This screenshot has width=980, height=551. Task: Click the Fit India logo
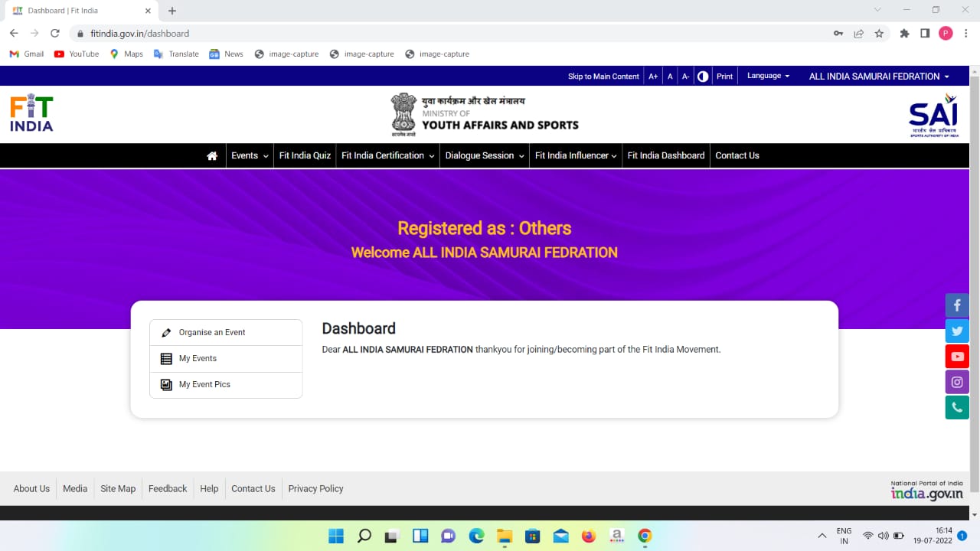click(31, 113)
